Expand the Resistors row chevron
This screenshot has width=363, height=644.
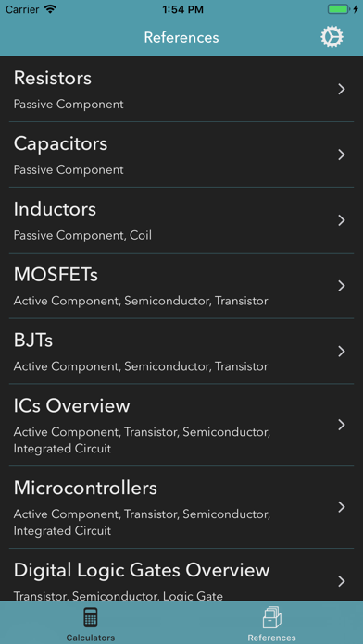coord(341,89)
